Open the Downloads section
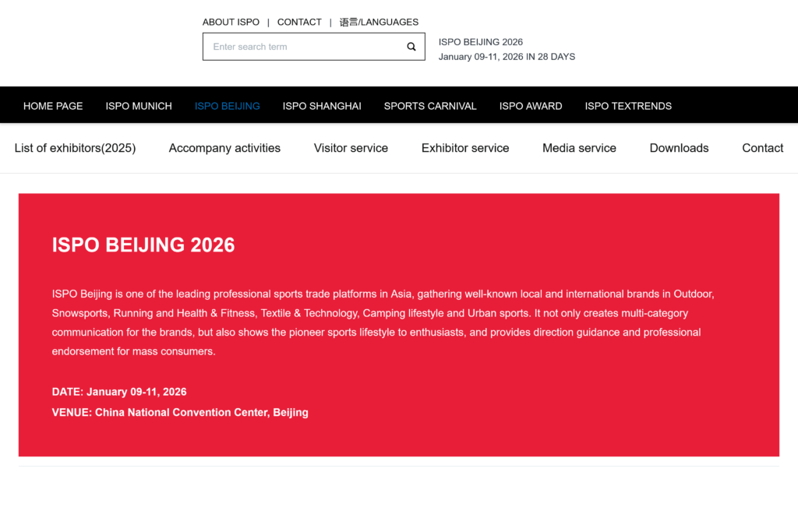Viewport: 798px width, 532px height. (679, 148)
